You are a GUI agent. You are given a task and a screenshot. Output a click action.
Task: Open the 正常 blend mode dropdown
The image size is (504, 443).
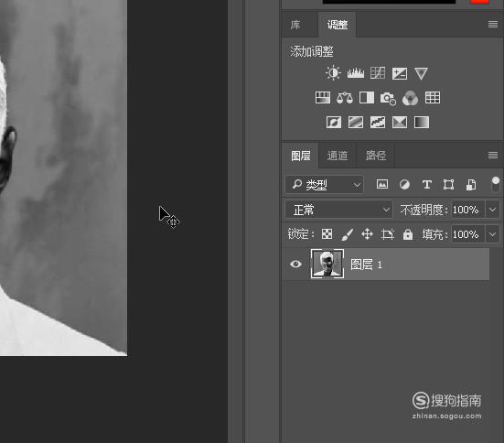tap(338, 210)
